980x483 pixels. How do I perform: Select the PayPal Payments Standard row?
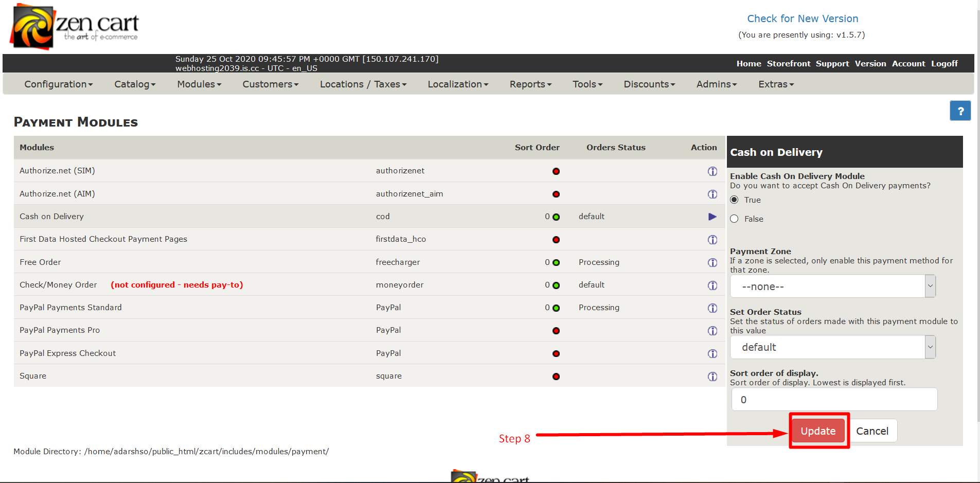(369, 308)
